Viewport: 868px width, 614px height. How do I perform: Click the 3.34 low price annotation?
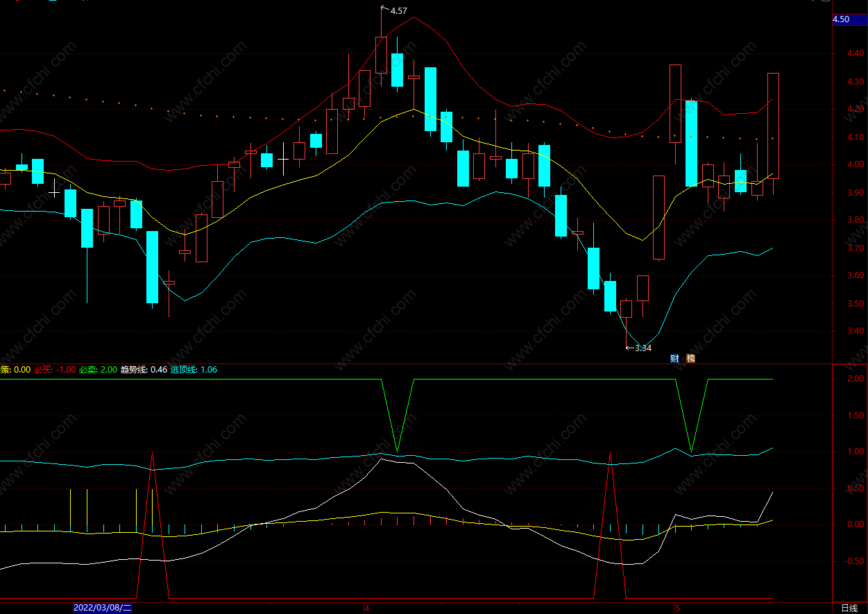(643, 348)
